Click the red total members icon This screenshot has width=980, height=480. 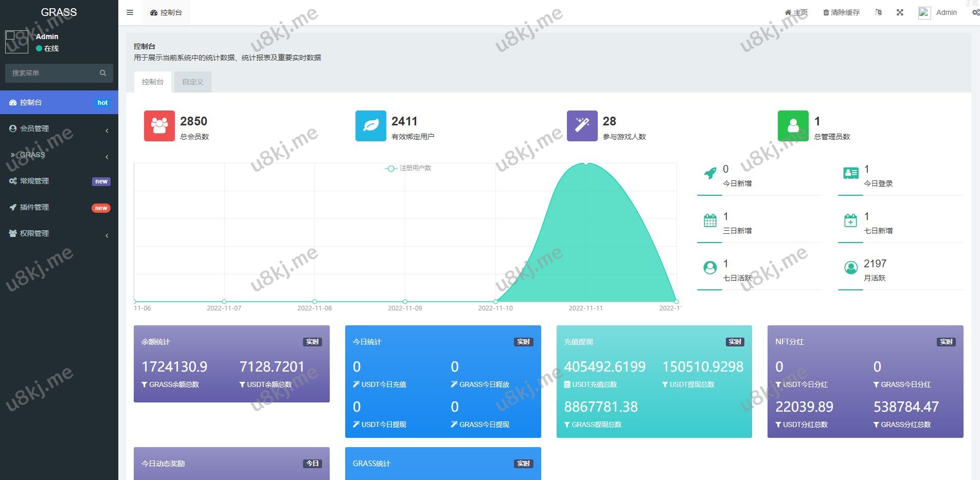coord(159,126)
